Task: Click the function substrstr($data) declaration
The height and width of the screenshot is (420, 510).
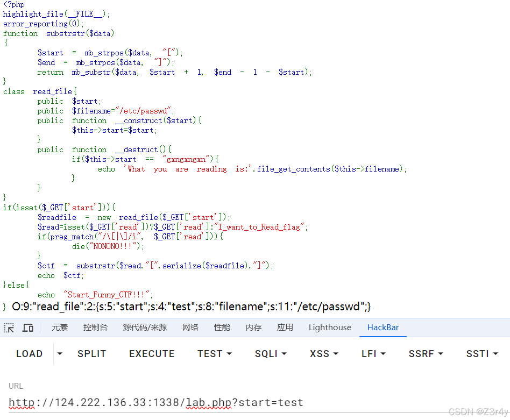Action: click(x=59, y=33)
